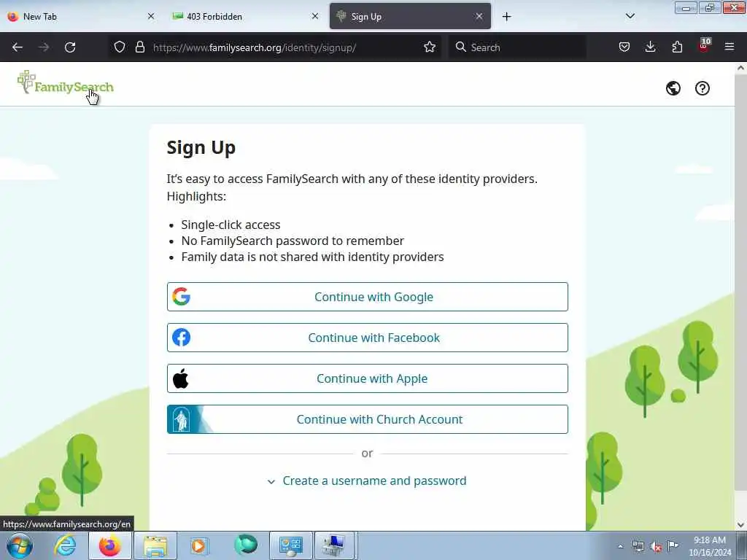Continue with Google
The height and width of the screenshot is (560, 747).
pos(368,297)
